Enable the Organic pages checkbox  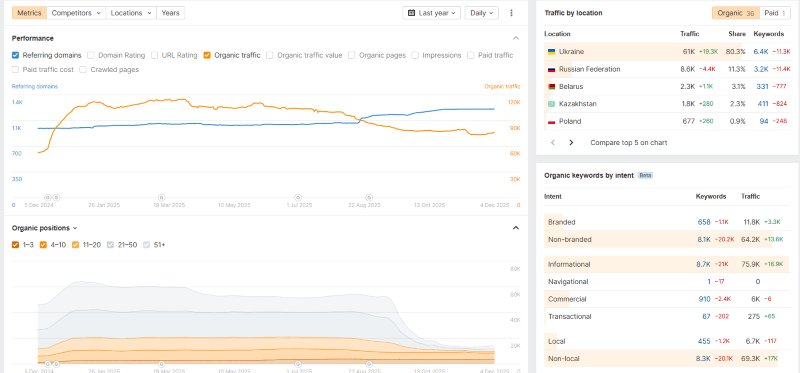click(352, 55)
